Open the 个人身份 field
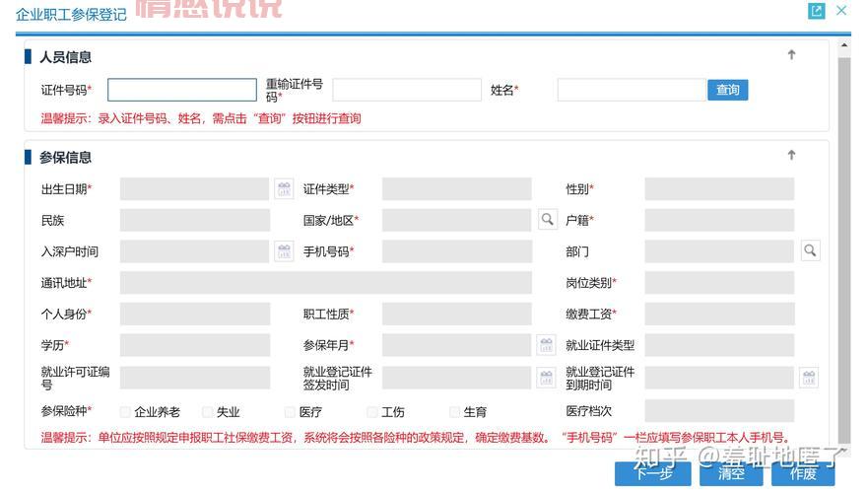Image resolution: width=868 pixels, height=493 pixels. (x=195, y=315)
